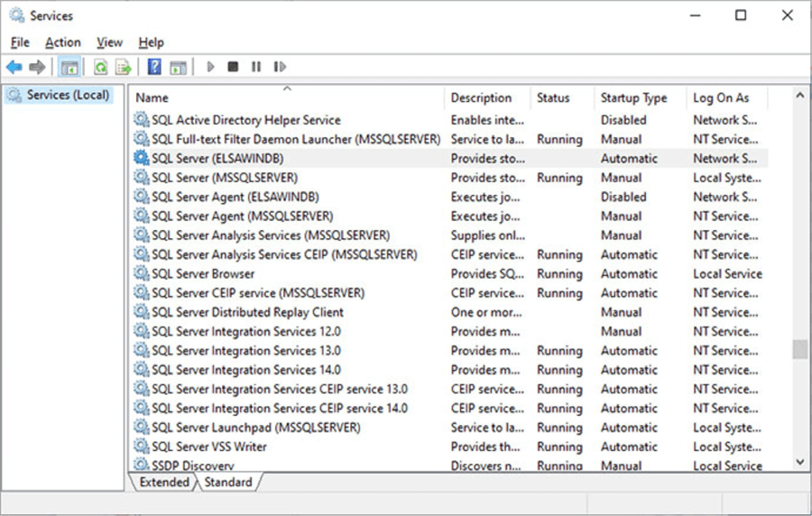Click 'Local Syste...' log on of SQL Server Launchpad
The width and height of the screenshot is (812, 516).
[727, 428]
